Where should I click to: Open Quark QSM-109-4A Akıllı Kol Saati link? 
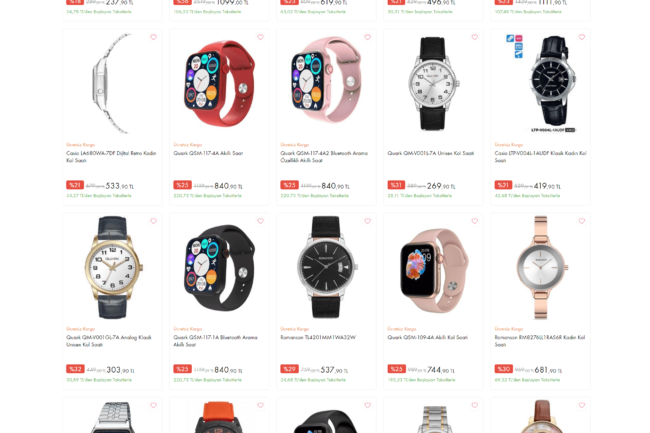pos(428,337)
